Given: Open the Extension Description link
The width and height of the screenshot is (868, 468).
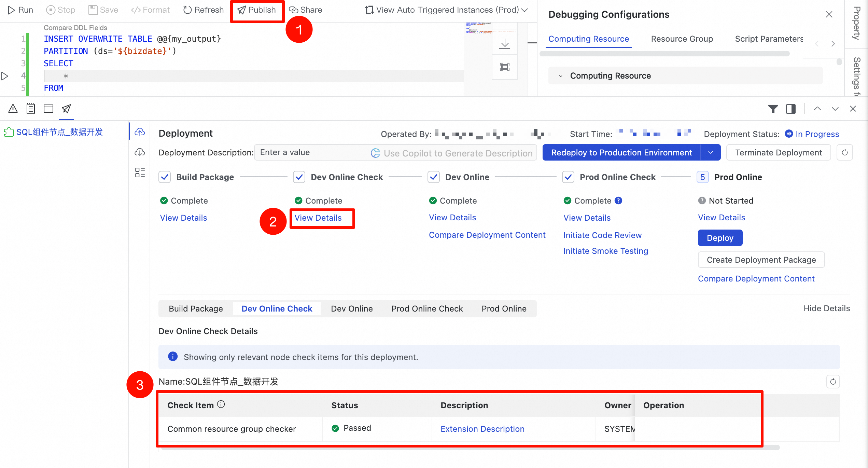Looking at the screenshot, I should coord(482,429).
